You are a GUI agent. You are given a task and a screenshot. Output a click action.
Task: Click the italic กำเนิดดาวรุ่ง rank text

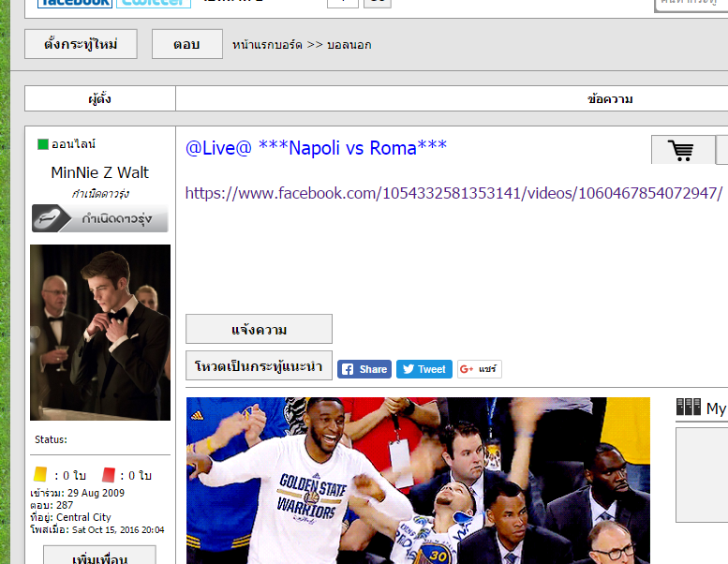(100, 193)
